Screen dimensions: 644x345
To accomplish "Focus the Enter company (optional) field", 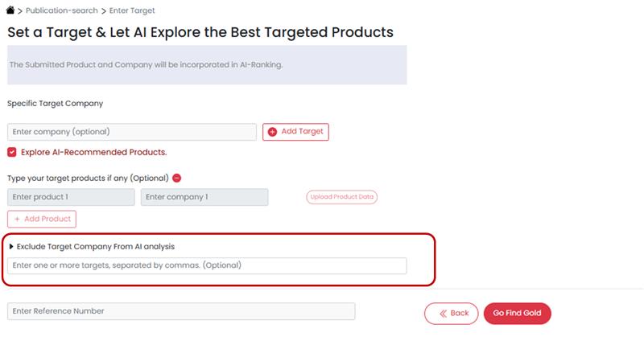I will pos(132,132).
